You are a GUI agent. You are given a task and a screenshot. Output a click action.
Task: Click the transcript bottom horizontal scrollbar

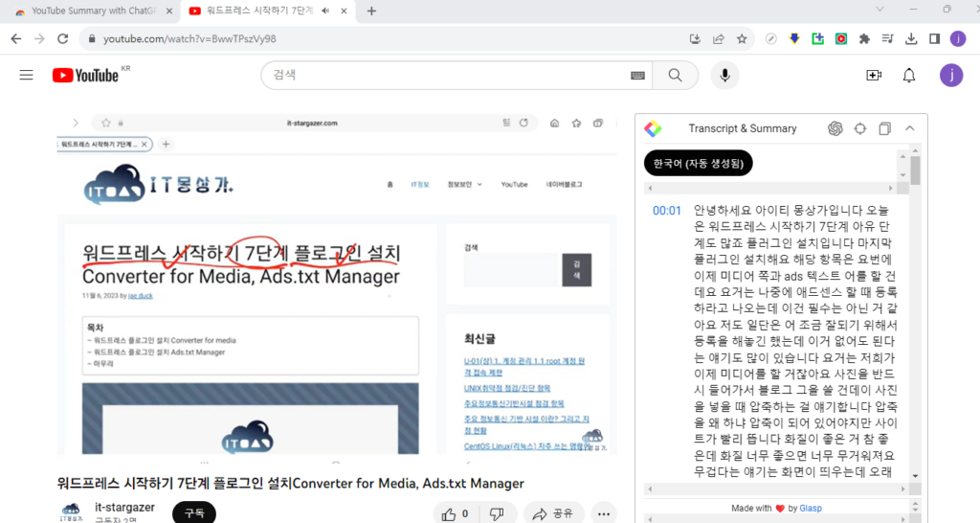[x=776, y=489]
